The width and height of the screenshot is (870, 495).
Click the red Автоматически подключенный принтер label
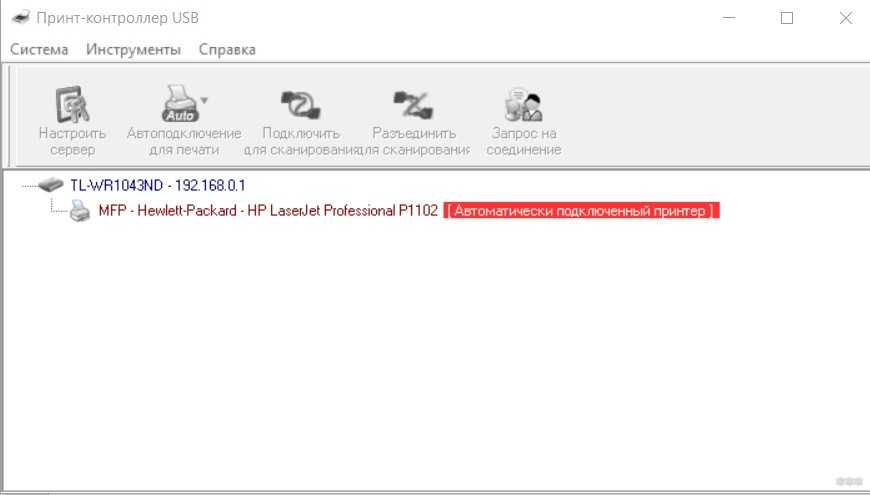[581, 211]
